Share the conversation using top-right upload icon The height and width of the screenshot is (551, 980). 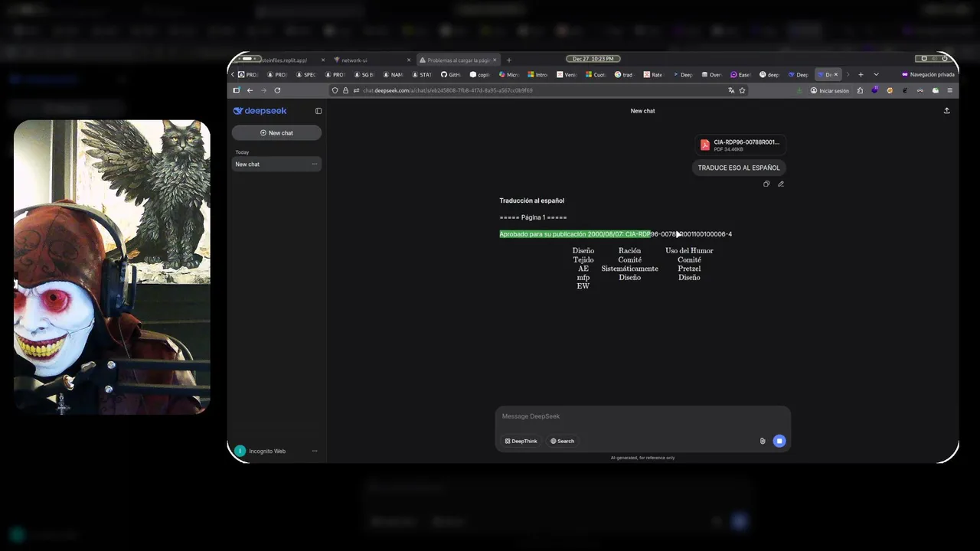(946, 111)
